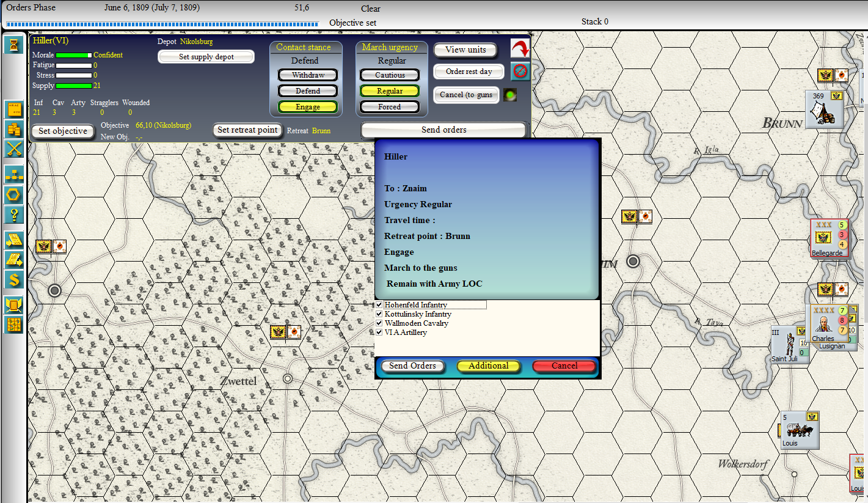Click the red prohibited circle icon
This screenshot has height=503, width=868.
(x=520, y=72)
